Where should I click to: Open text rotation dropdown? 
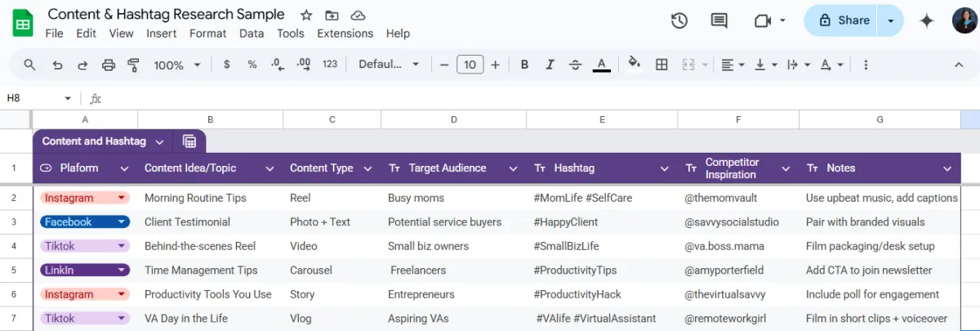pyautogui.click(x=831, y=65)
